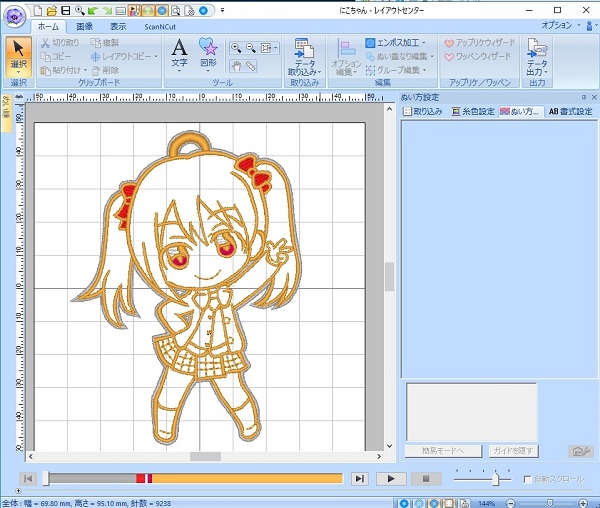Expand the レイアウトコピー dropdown
This screenshot has width=600, height=508.
[155, 57]
